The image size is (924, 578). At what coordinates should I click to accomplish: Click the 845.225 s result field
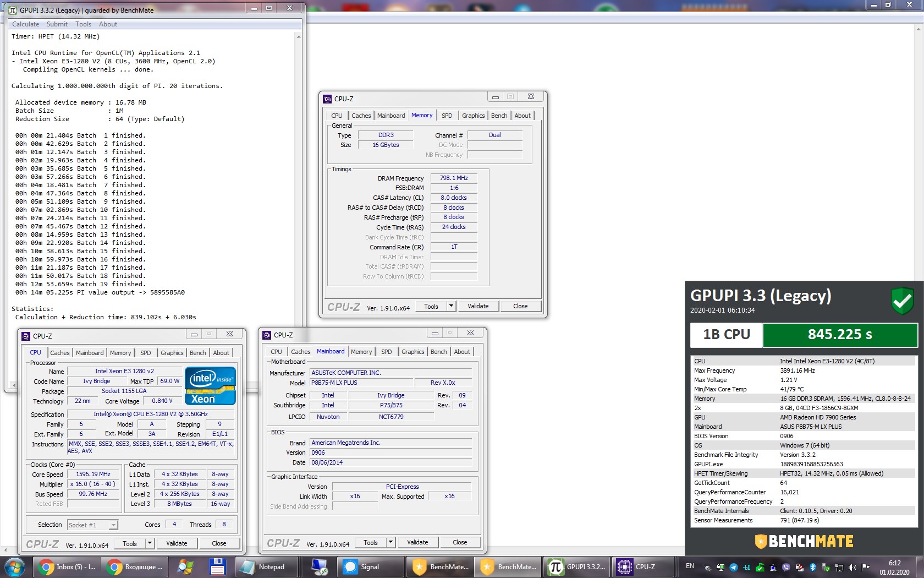click(840, 334)
